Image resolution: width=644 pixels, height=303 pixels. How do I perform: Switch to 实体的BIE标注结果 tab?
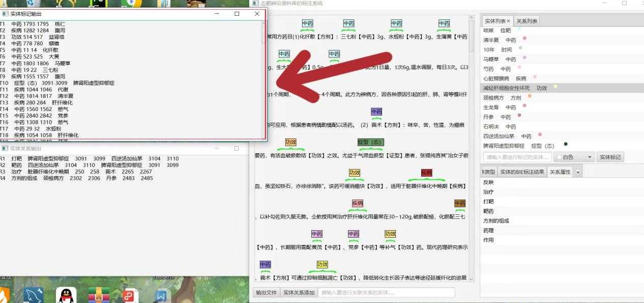coord(522,172)
